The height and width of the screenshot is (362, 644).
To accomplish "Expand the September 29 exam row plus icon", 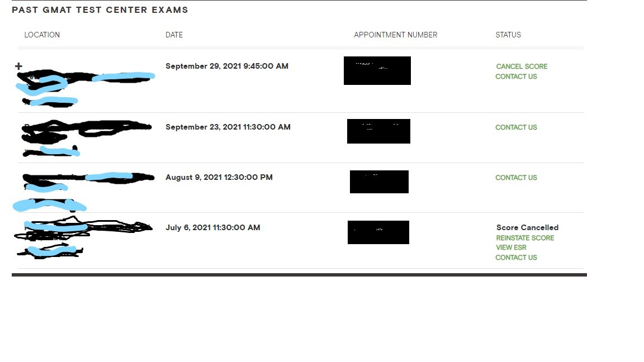I will 18,66.
